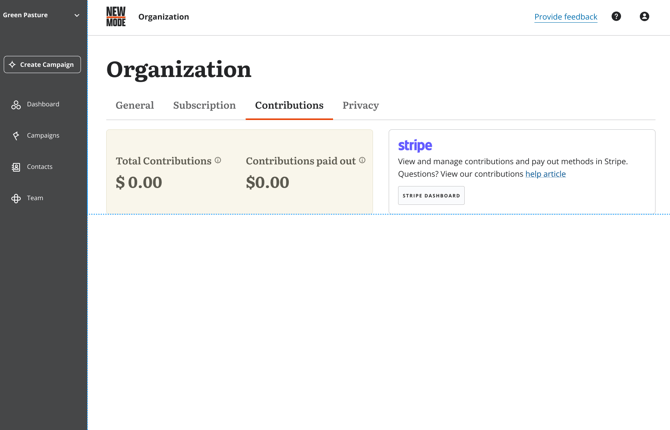Open the Privacy tab
The height and width of the screenshot is (430, 670).
[360, 105]
